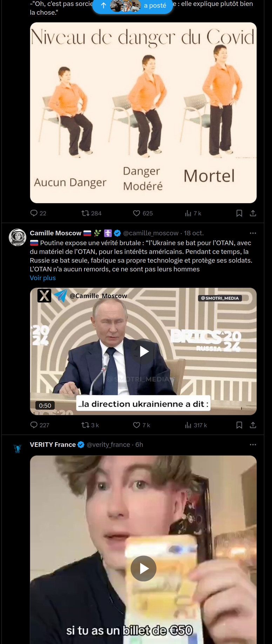Screen dimensions: 272x644
Task: Expand Camille Moscow post with Voir plus
Action: point(43,278)
